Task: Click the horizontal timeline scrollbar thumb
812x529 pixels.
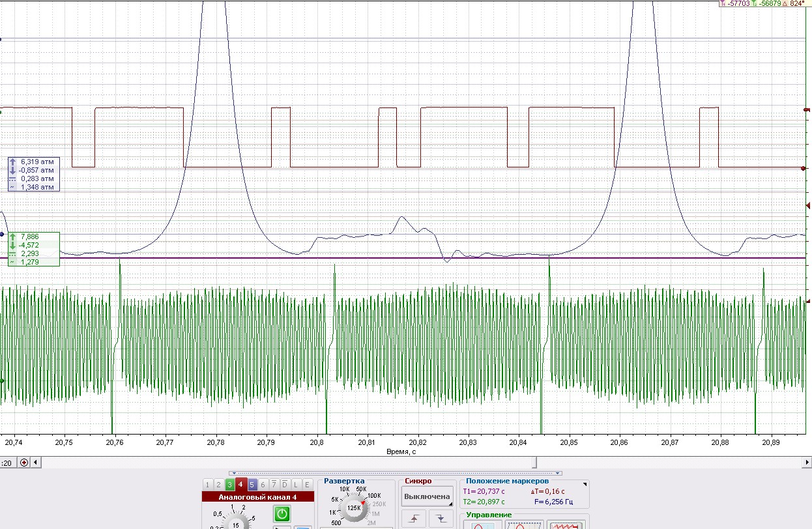Action: point(535,463)
